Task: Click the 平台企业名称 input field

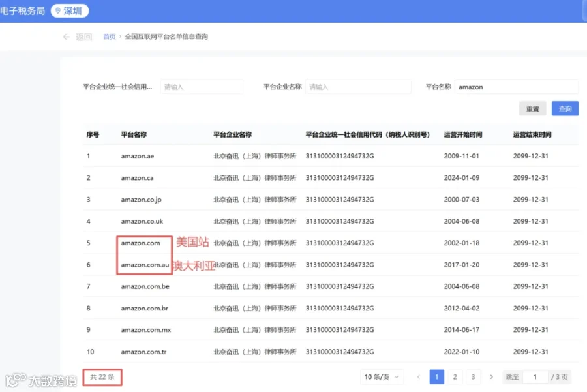Action: 358,87
